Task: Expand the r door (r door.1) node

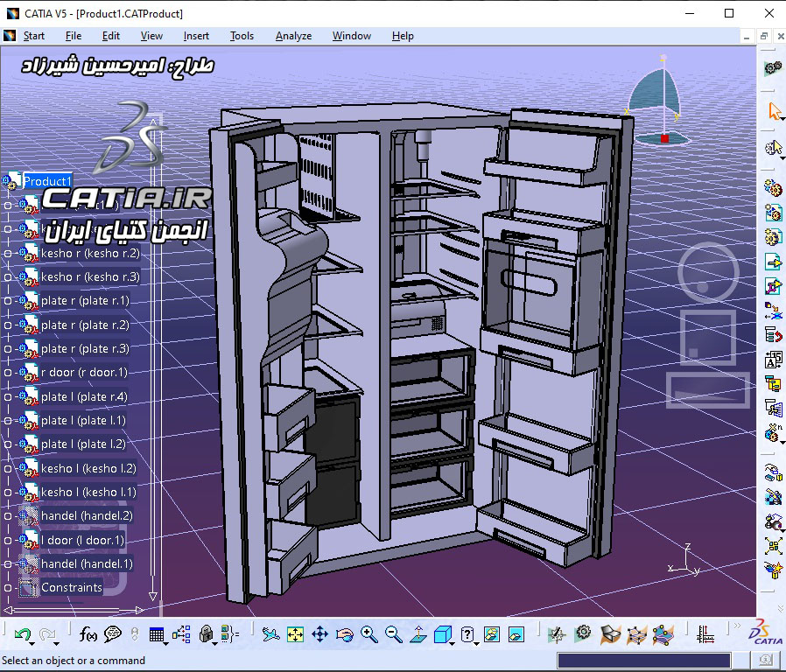Action: (x=8, y=373)
